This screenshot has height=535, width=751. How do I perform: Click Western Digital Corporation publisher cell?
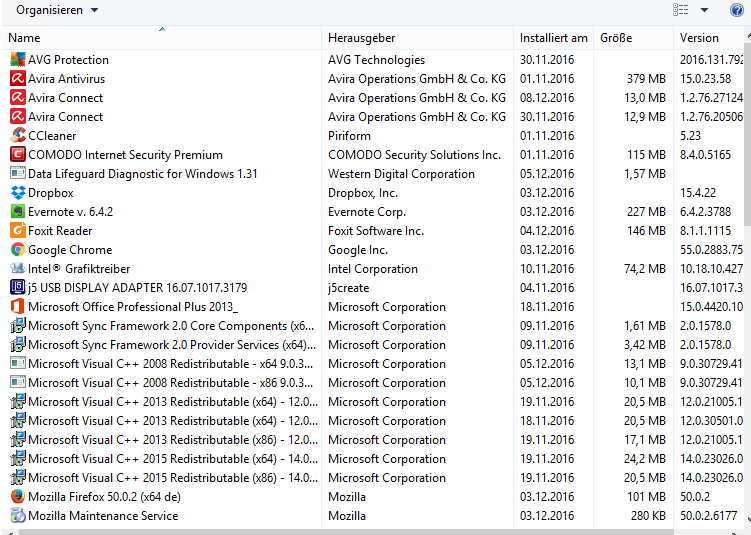click(401, 174)
